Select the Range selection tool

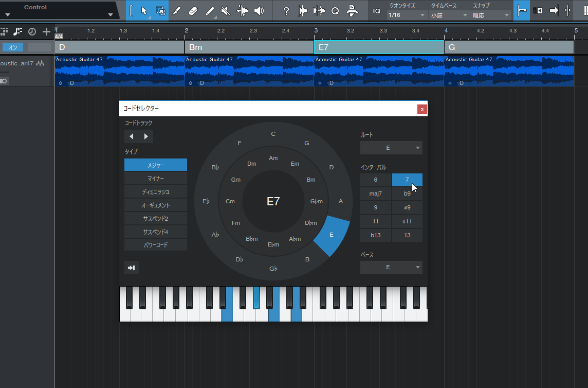160,11
